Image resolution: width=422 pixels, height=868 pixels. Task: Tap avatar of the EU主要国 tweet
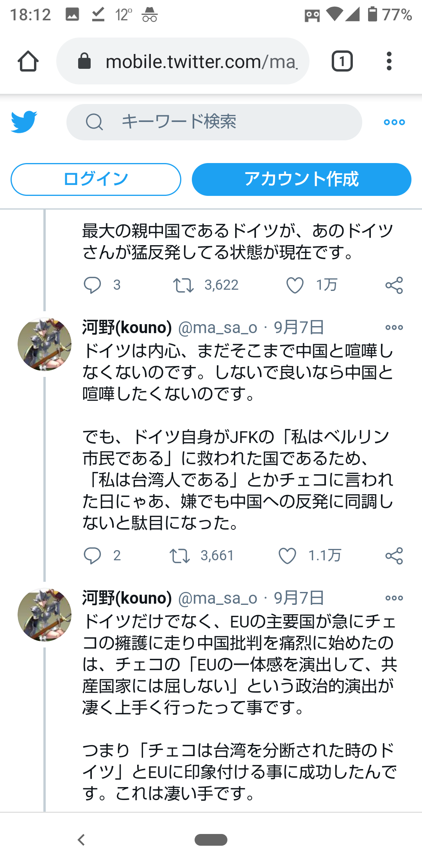pyautogui.click(x=45, y=615)
